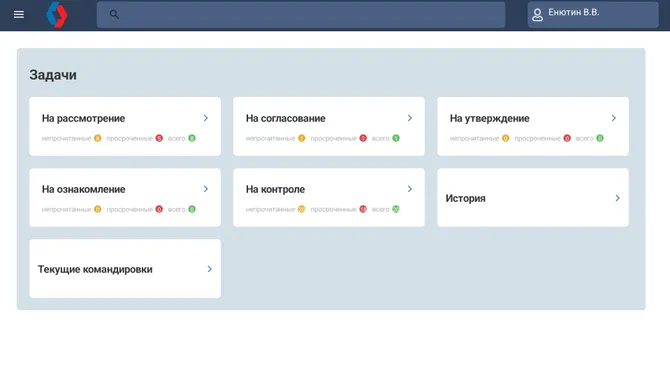The height and width of the screenshot is (376, 670).
Task: Click На согласование total green badge
Action: [396, 138]
